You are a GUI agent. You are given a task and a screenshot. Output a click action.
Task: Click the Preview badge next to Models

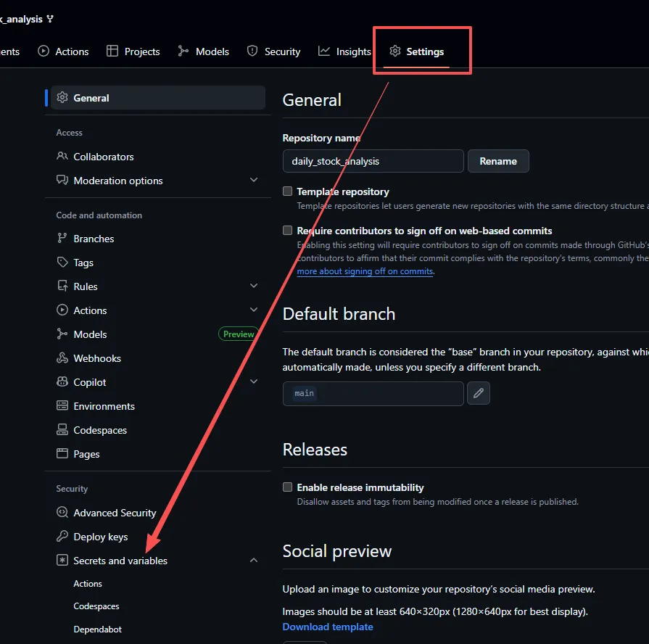pyautogui.click(x=239, y=334)
